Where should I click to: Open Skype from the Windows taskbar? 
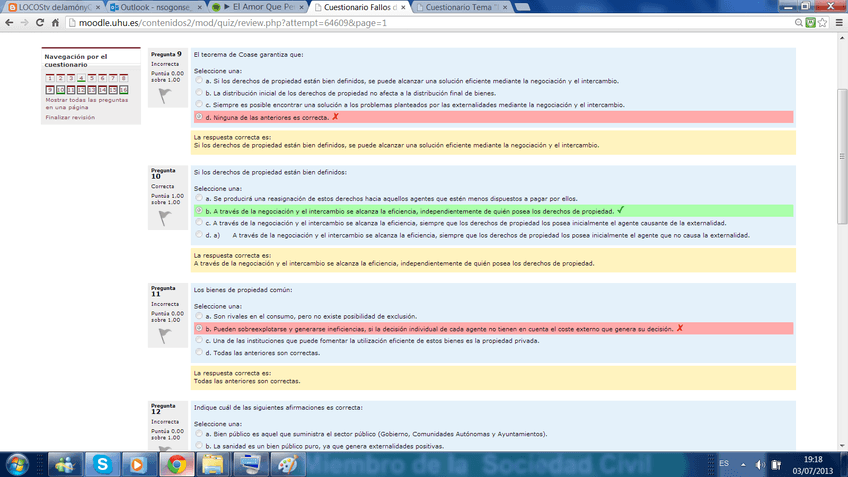pyautogui.click(x=103, y=464)
